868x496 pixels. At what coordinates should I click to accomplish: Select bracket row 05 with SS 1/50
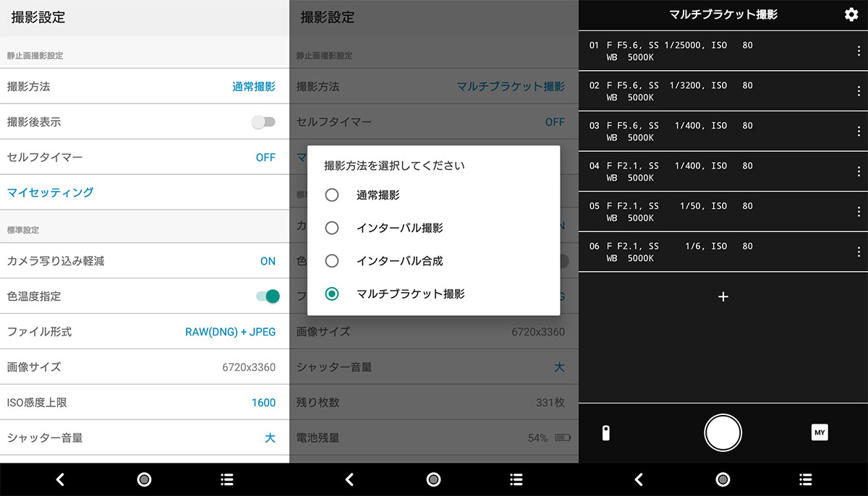click(x=723, y=212)
